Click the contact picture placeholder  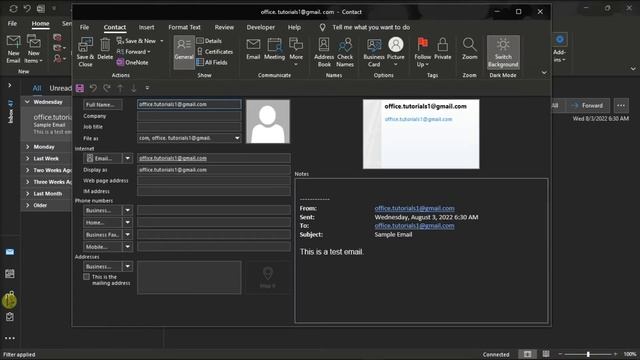coord(268,121)
